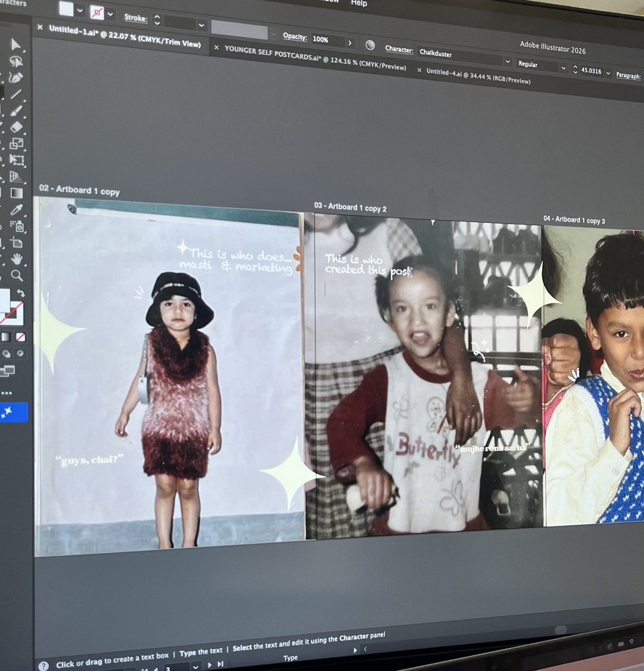644x671 pixels.
Task: Open the Character panel label link
Action: coord(399,49)
